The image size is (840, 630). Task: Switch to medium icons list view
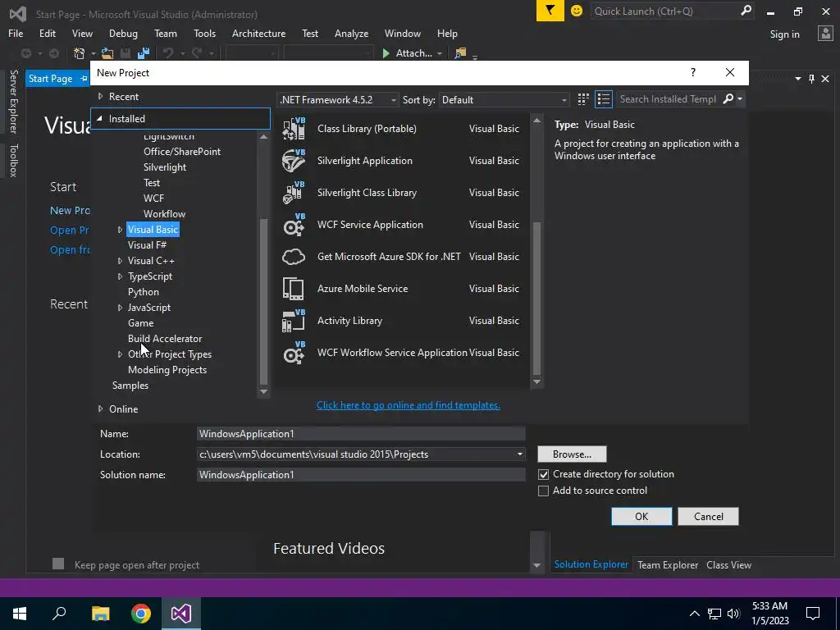[x=604, y=99]
